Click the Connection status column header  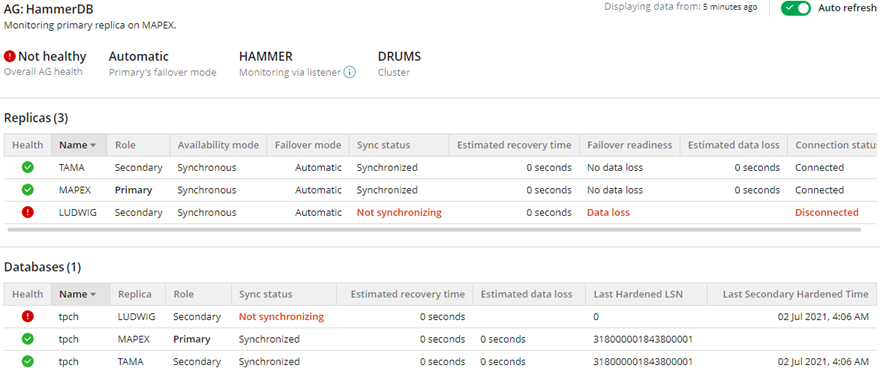(x=833, y=145)
